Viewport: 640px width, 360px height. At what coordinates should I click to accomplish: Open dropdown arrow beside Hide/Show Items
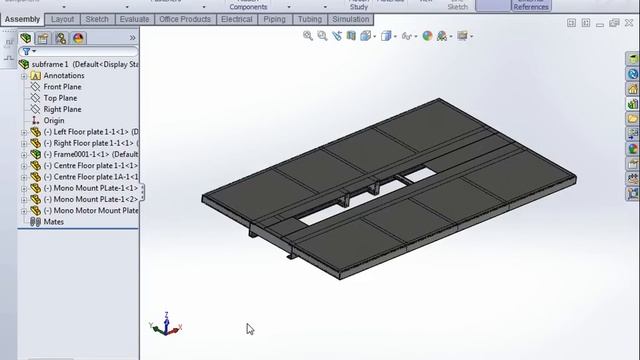point(416,37)
